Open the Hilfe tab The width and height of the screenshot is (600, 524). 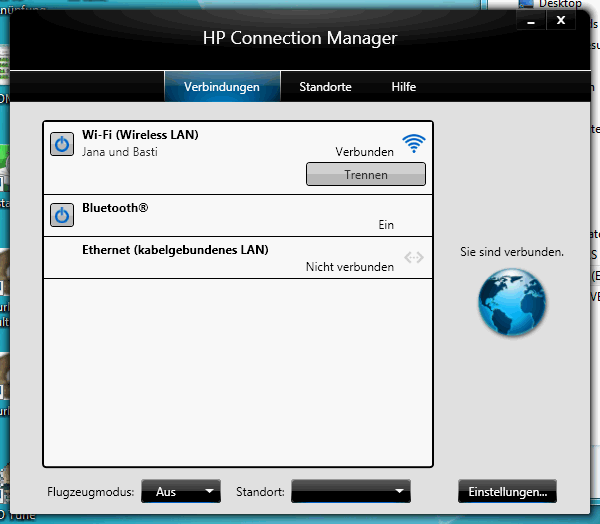tap(404, 87)
